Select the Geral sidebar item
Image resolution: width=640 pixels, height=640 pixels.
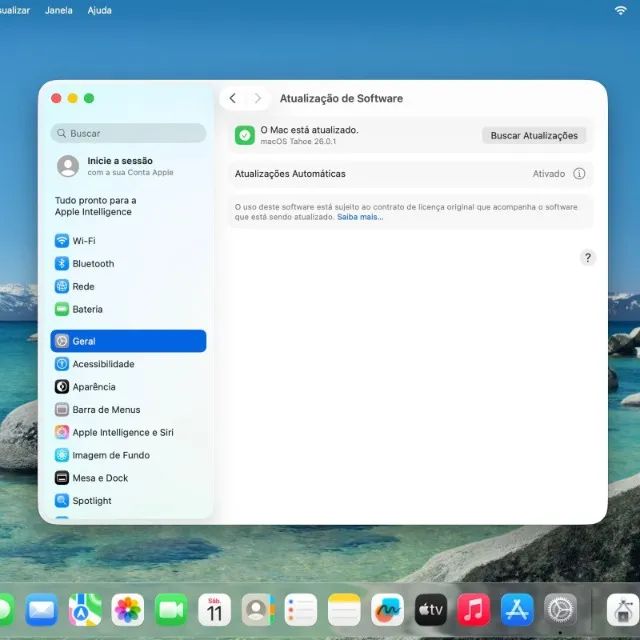(128, 341)
